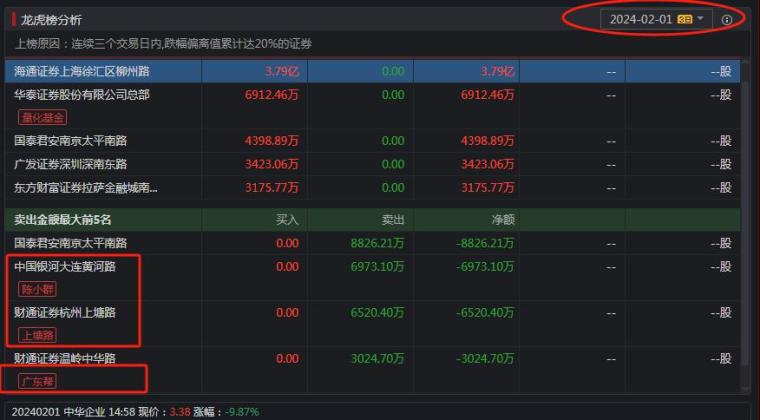Click the 量化基金 tag
The height and width of the screenshot is (420, 760).
tap(43, 117)
